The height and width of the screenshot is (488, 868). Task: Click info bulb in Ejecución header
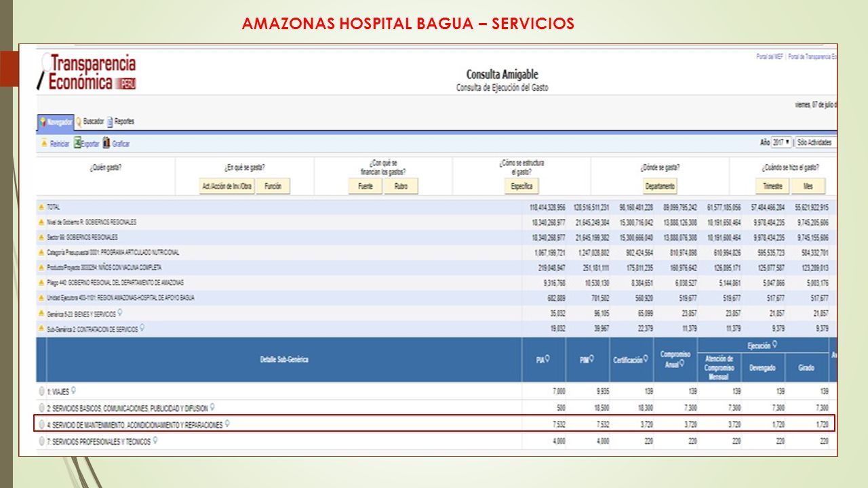[774, 345]
